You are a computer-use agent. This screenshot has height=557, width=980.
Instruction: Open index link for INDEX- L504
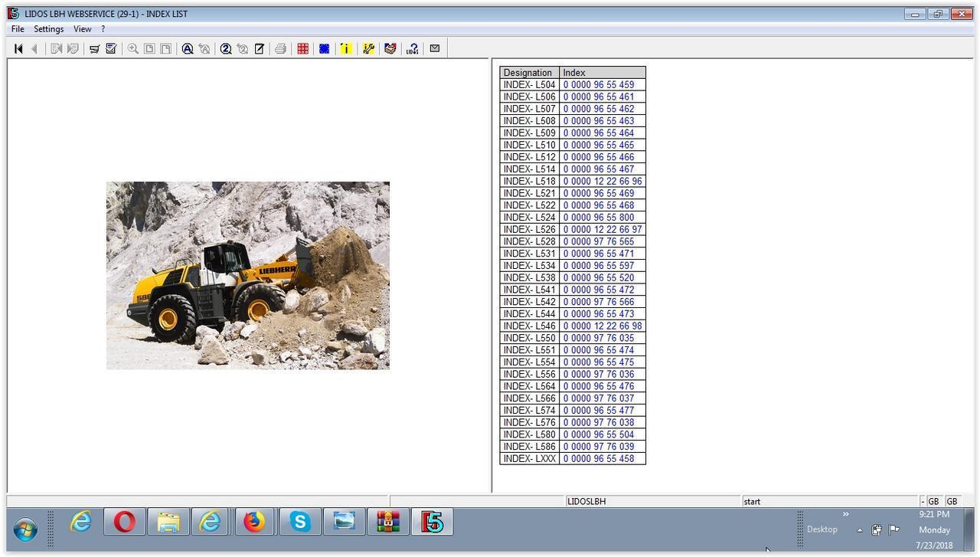pos(598,85)
